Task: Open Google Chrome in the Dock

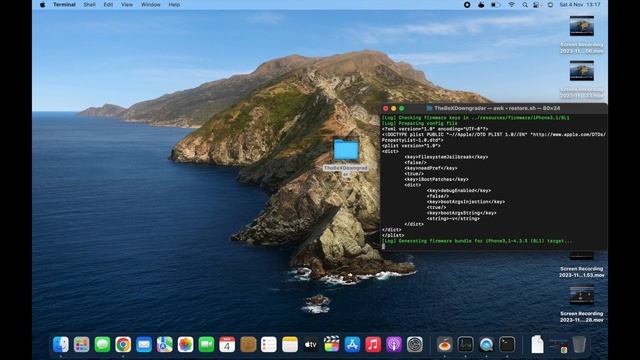Action: (x=123, y=344)
